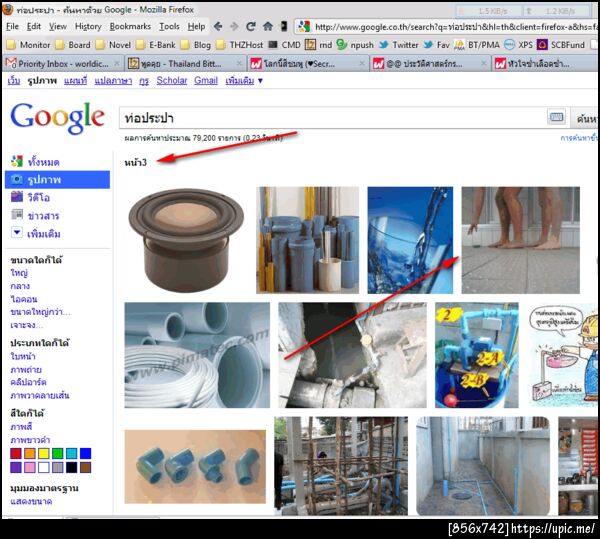This screenshot has height=539, width=600.
Task: Select the รูปภาพ (images) sidebar filter
Action: tap(57, 179)
